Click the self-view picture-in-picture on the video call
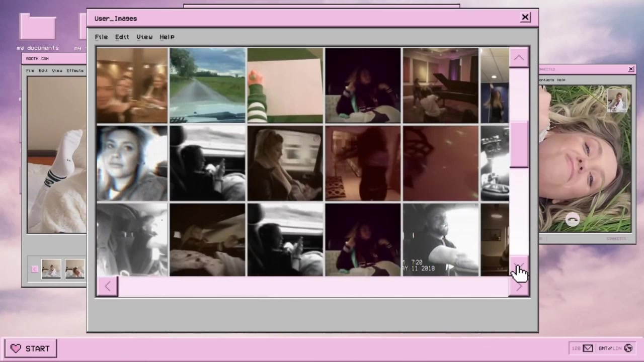Image resolution: width=644 pixels, height=362 pixels. point(617,100)
